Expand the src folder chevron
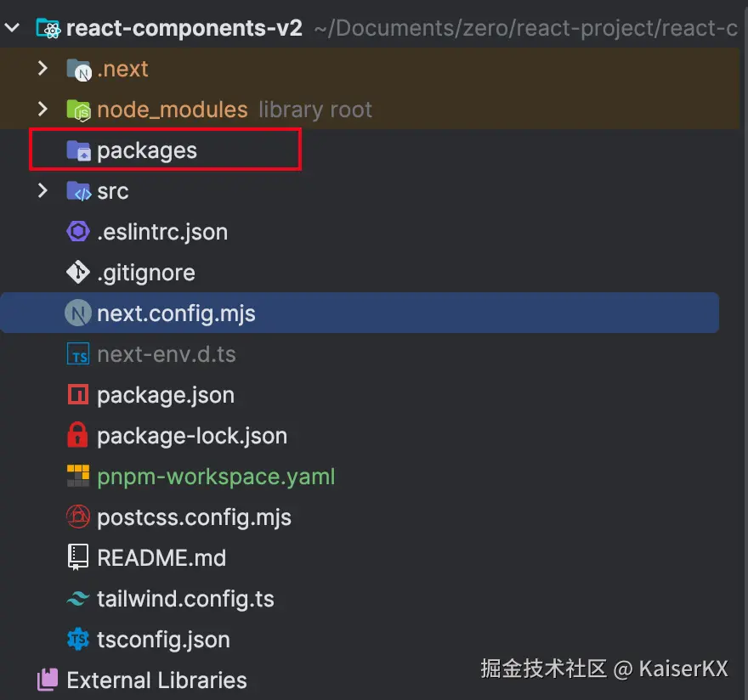Screen dimensions: 748x700 click(42, 191)
